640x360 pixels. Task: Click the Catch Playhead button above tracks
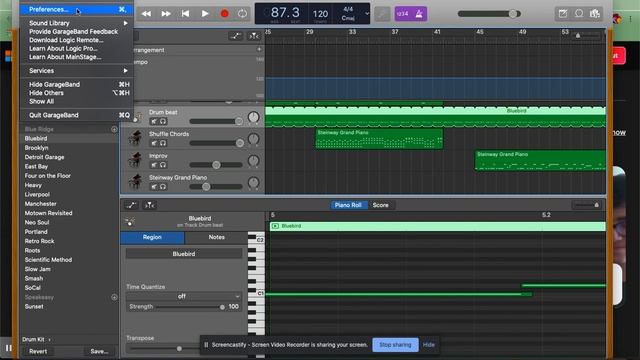click(x=253, y=36)
